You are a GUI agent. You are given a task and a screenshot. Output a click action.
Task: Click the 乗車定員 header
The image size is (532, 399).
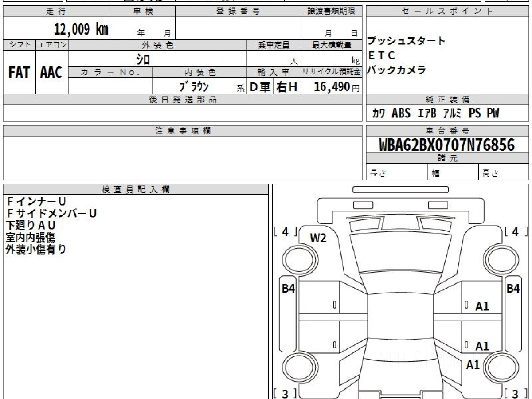coord(274,45)
